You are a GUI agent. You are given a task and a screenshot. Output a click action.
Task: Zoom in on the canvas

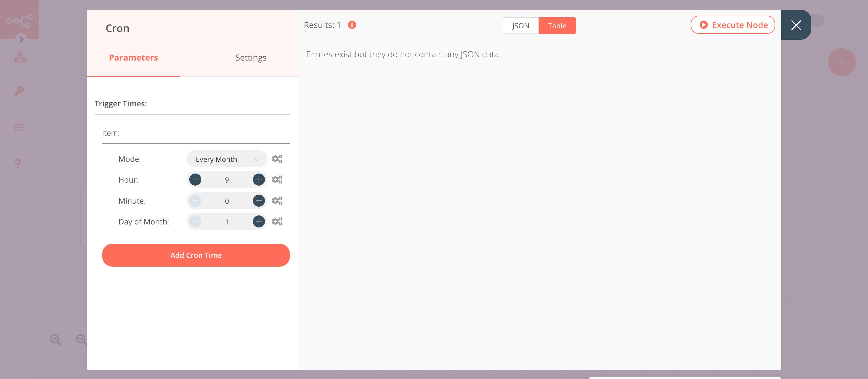[x=55, y=340]
